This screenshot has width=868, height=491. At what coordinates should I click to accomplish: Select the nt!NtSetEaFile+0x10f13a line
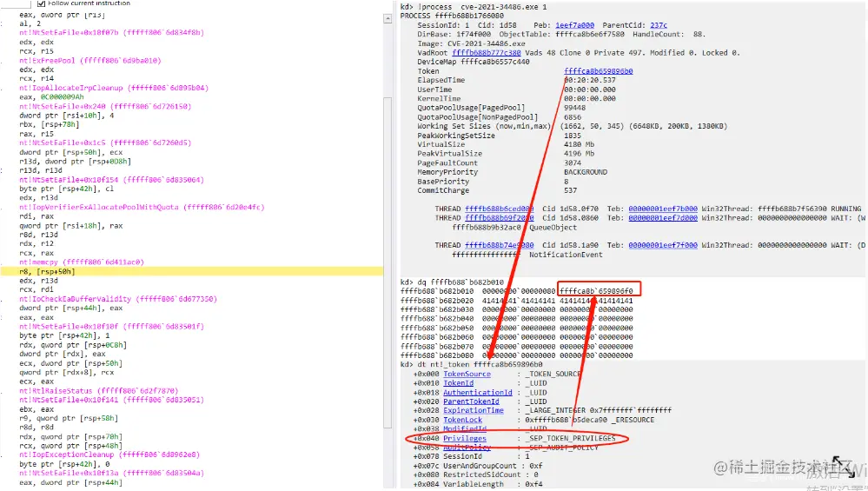click(111, 473)
